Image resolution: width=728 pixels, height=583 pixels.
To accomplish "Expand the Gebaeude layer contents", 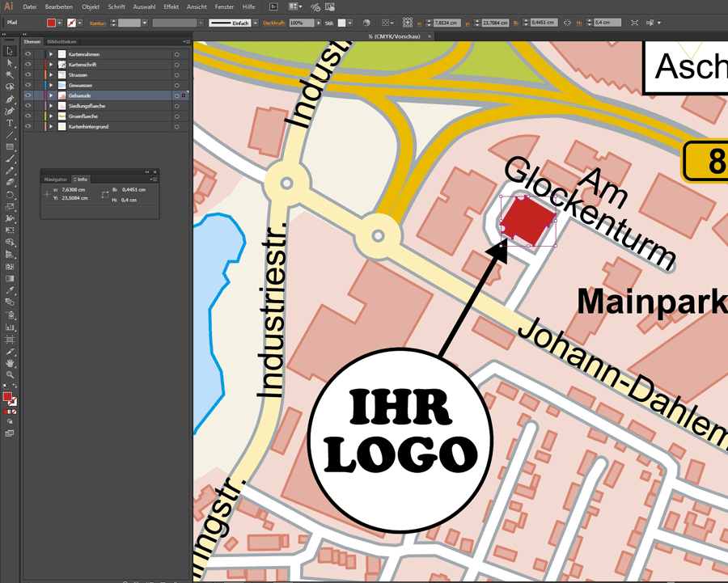I will (x=51, y=95).
